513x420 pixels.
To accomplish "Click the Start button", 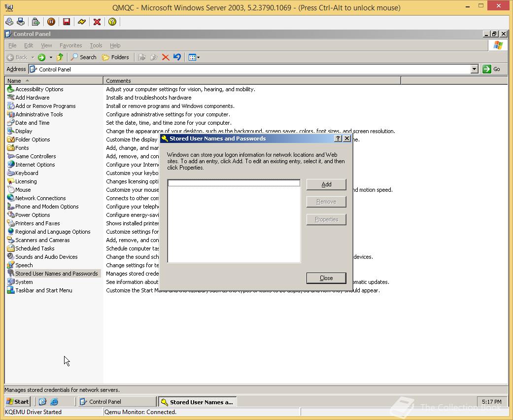I will pos(18,402).
